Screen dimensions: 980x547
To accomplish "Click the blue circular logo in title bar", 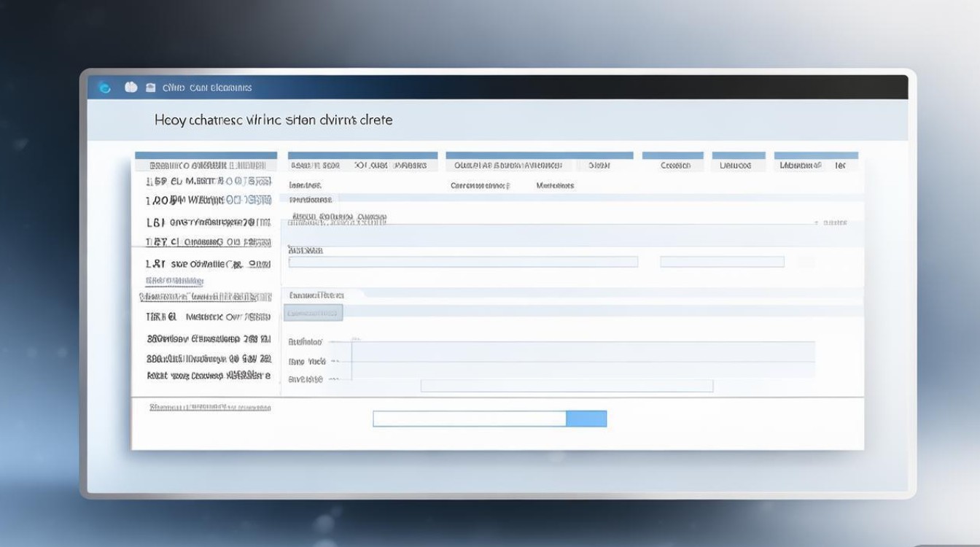I will [x=105, y=88].
